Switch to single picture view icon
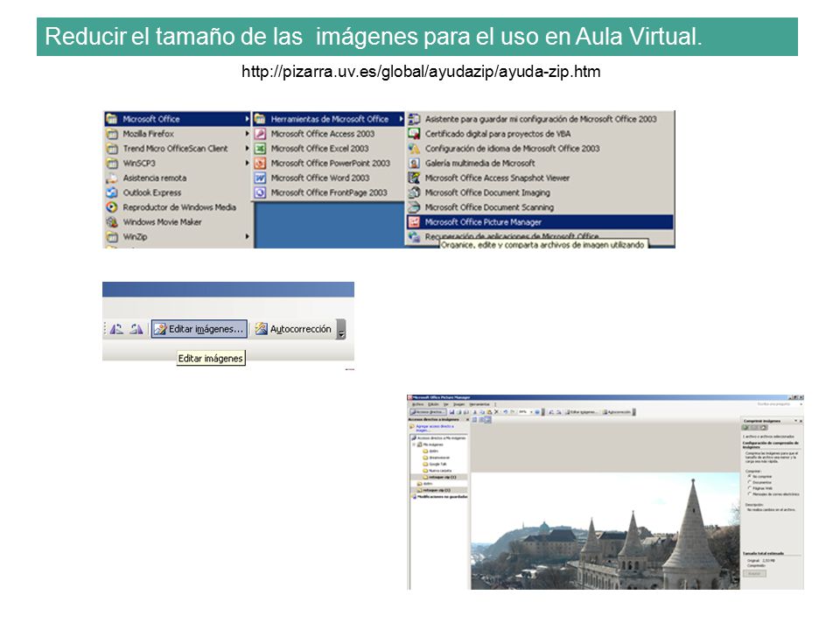 click(488, 419)
